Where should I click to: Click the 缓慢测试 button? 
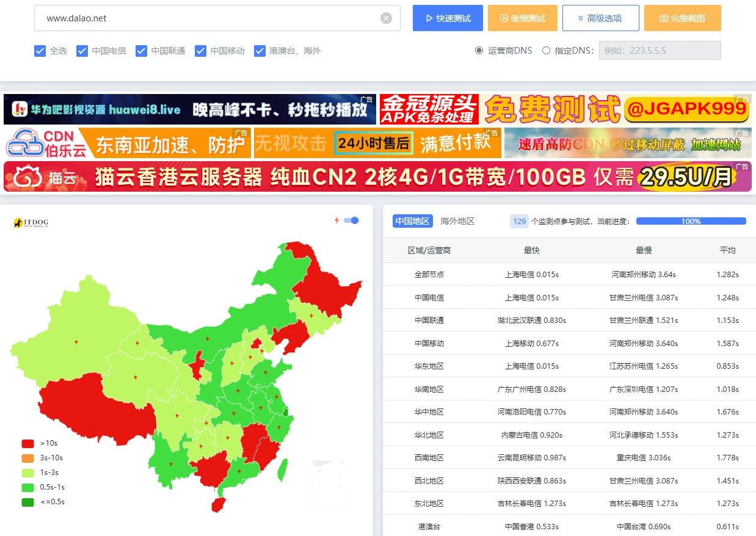click(522, 18)
